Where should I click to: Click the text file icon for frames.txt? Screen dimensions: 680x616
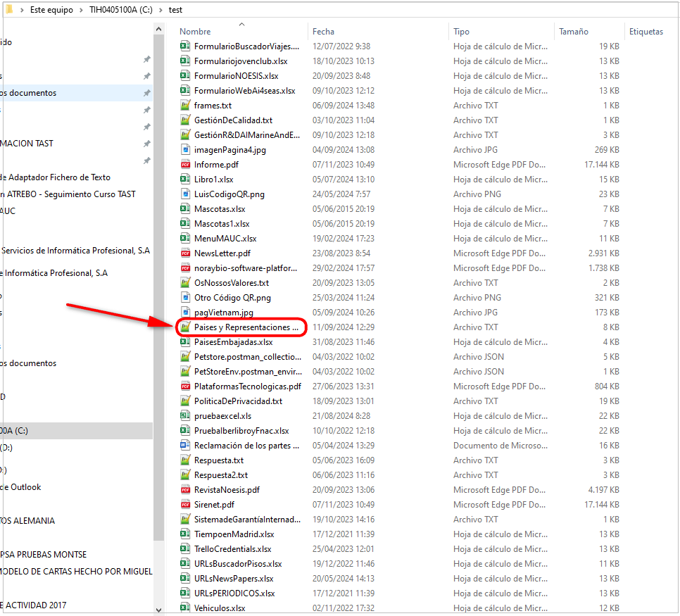[186, 106]
